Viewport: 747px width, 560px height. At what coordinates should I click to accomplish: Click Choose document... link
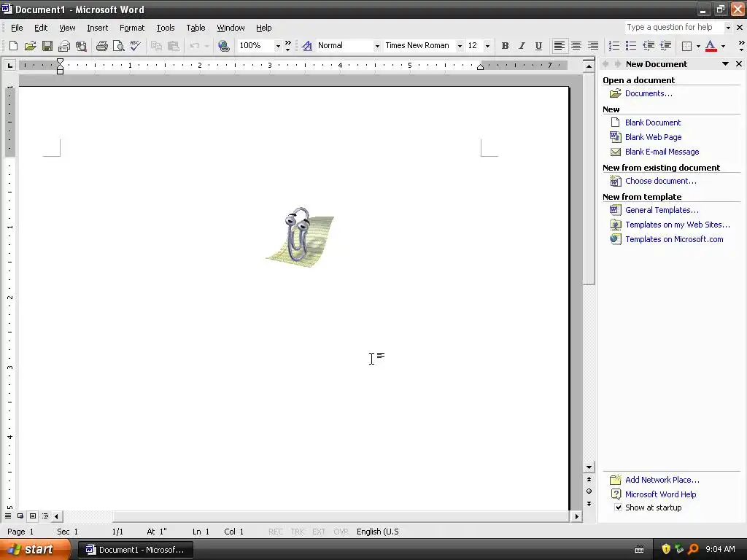[x=660, y=181]
